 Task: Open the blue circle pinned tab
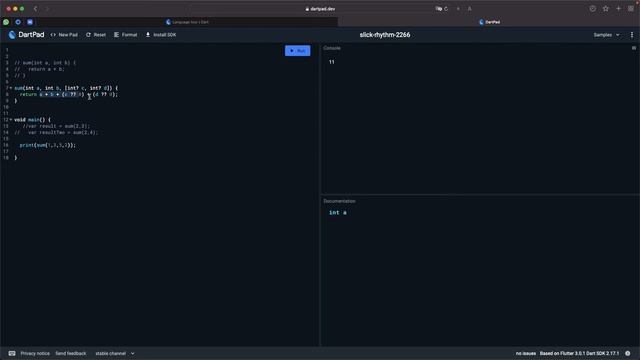pos(18,22)
